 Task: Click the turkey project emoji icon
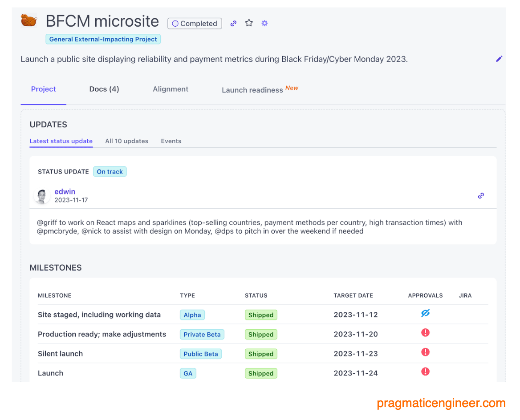pos(29,20)
